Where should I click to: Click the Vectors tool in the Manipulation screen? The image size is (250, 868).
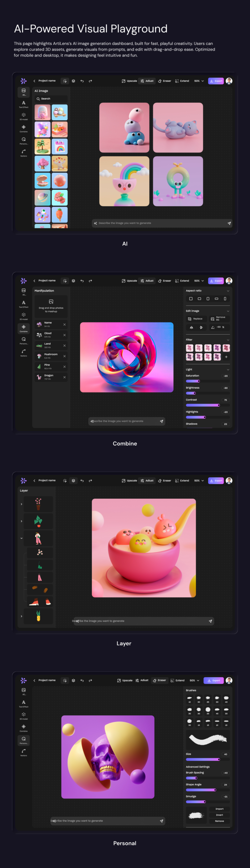23,352
